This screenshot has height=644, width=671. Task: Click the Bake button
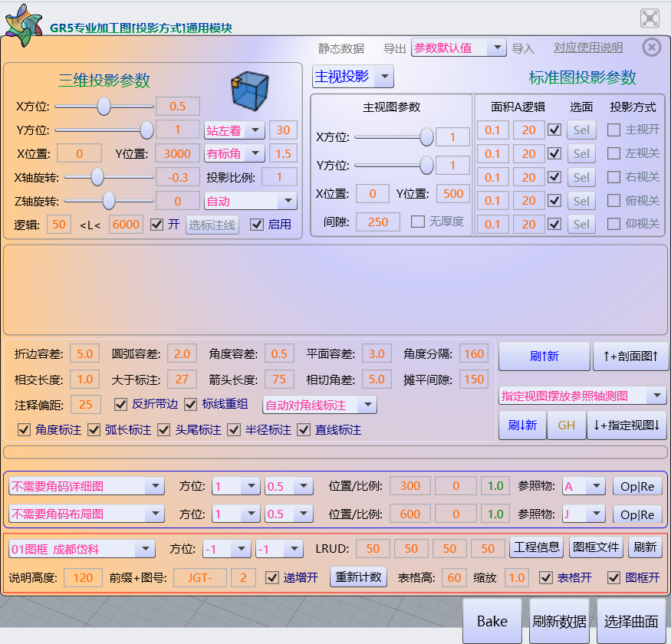[x=492, y=621]
